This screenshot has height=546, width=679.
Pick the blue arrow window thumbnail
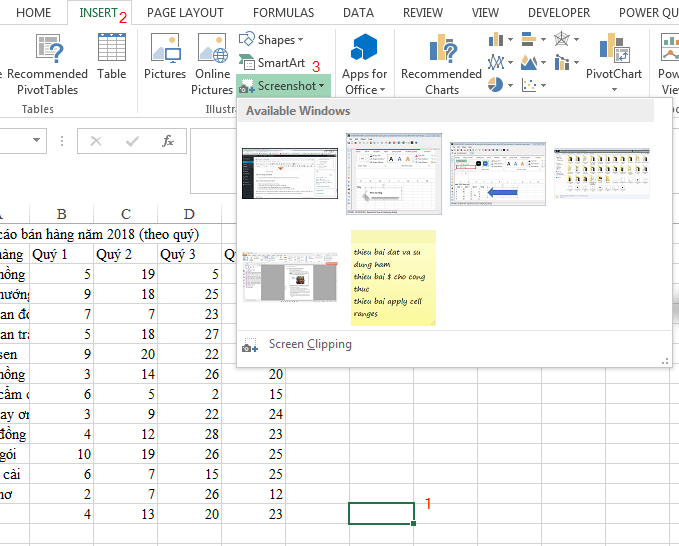[497, 173]
